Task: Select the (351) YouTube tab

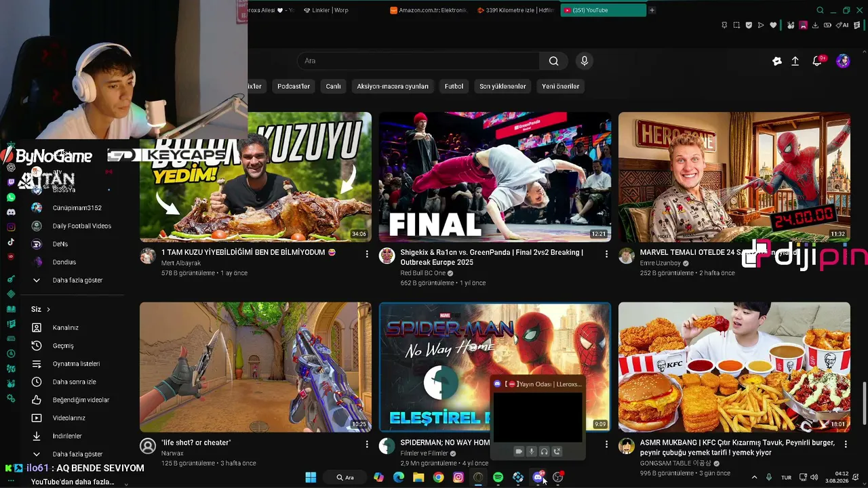Action: coord(604,10)
